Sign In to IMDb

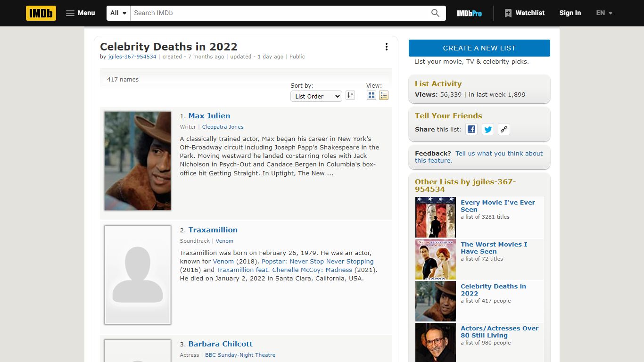pyautogui.click(x=570, y=13)
